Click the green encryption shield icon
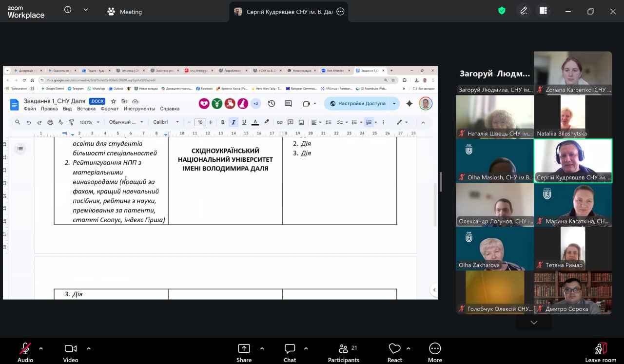 502,11
